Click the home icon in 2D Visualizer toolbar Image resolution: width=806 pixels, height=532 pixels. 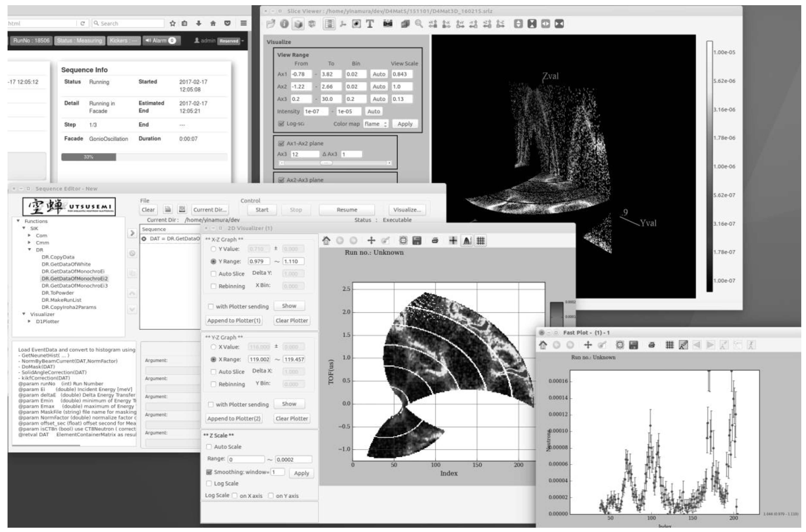pos(326,241)
